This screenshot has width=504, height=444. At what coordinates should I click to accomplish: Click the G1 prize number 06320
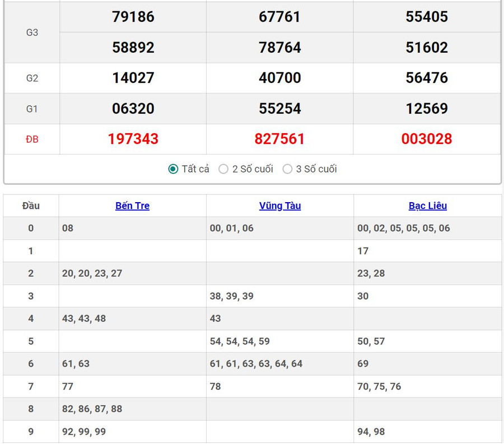coord(133,109)
